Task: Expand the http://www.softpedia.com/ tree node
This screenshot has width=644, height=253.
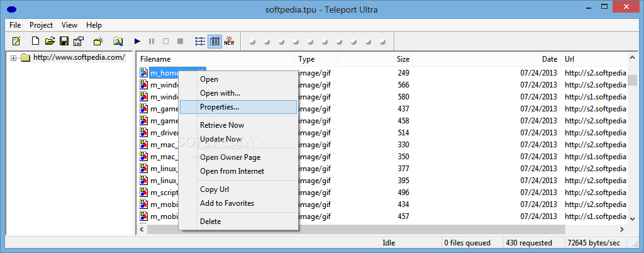Action: coord(14,59)
